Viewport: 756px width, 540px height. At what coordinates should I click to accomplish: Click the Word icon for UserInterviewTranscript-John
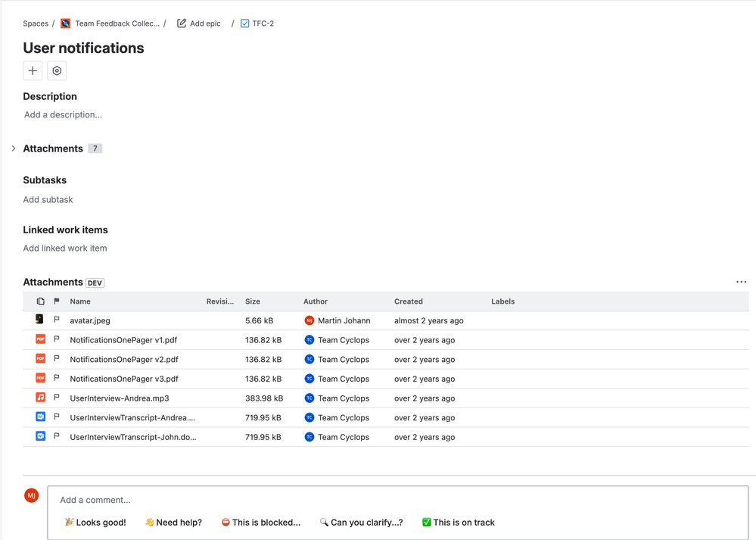(41, 435)
